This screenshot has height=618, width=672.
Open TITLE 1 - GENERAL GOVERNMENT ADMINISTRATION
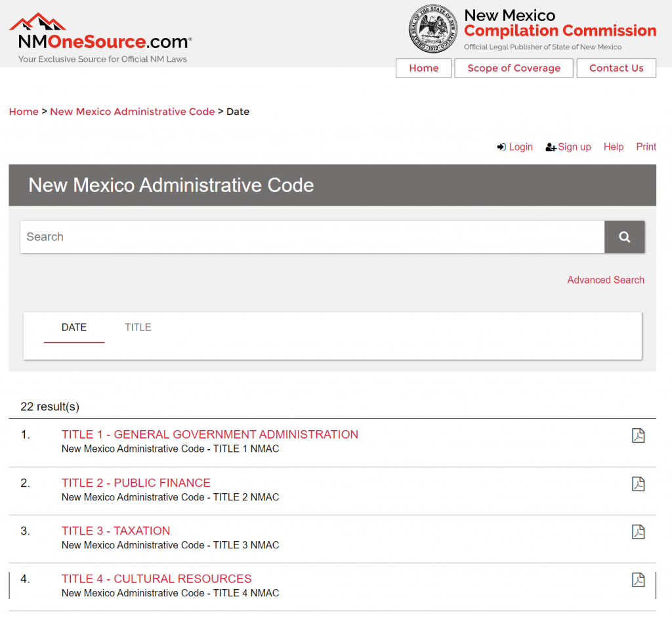210,434
